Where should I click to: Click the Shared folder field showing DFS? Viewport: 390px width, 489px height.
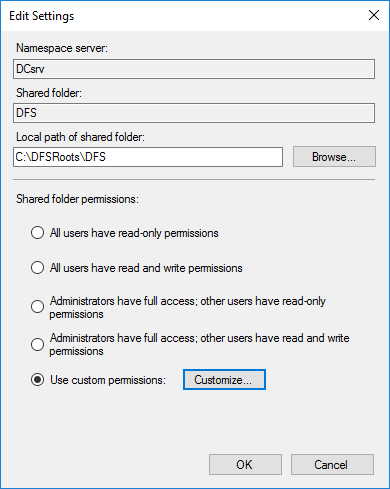pos(194,113)
